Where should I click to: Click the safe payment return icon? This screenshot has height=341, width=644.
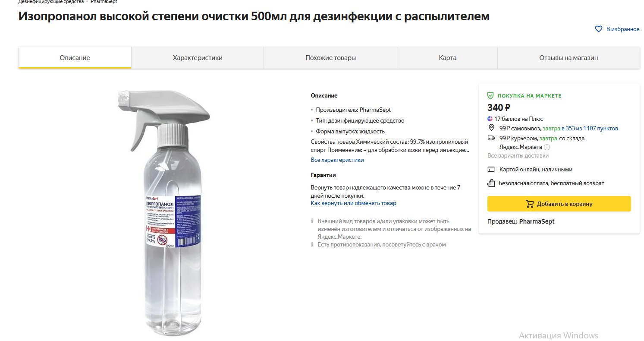pyautogui.click(x=491, y=183)
